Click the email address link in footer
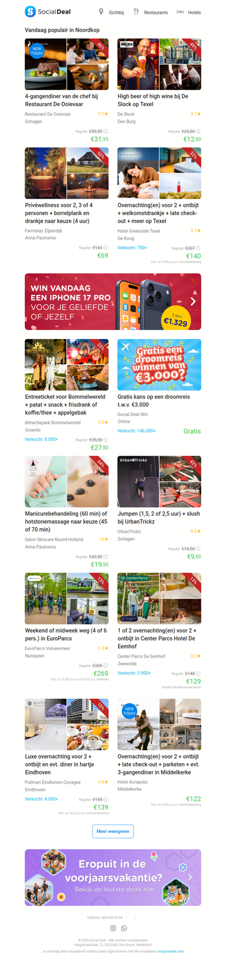 (x=171, y=951)
